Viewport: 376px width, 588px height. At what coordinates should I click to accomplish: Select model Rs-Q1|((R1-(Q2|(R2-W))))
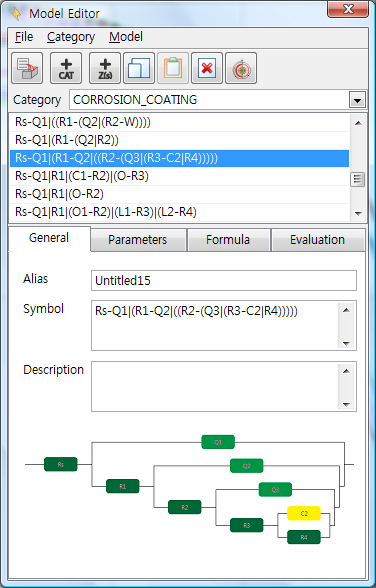(x=179, y=122)
